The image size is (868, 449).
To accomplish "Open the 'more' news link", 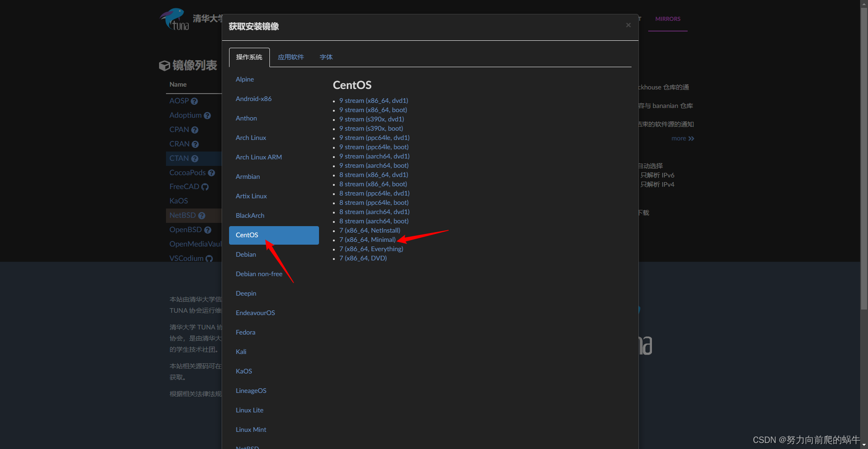I will coord(683,139).
